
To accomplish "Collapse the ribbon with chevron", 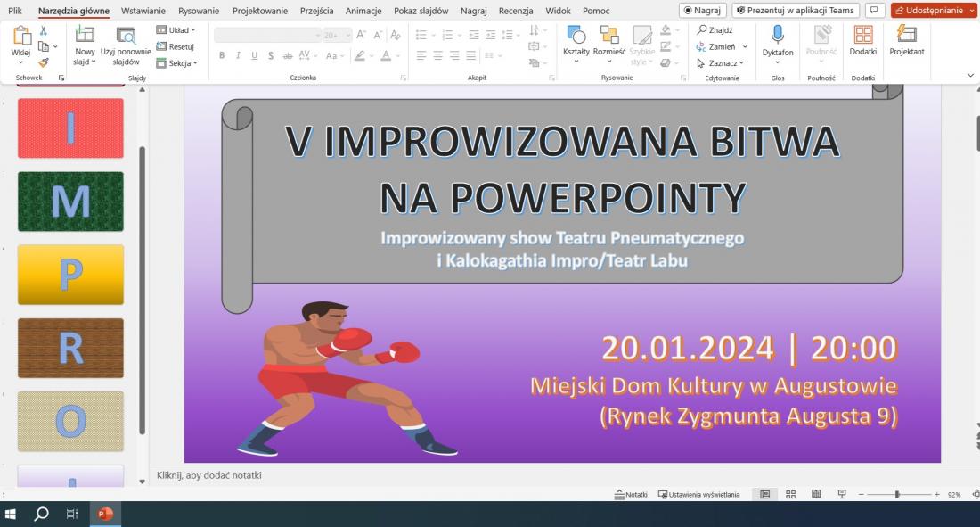I will click(970, 76).
